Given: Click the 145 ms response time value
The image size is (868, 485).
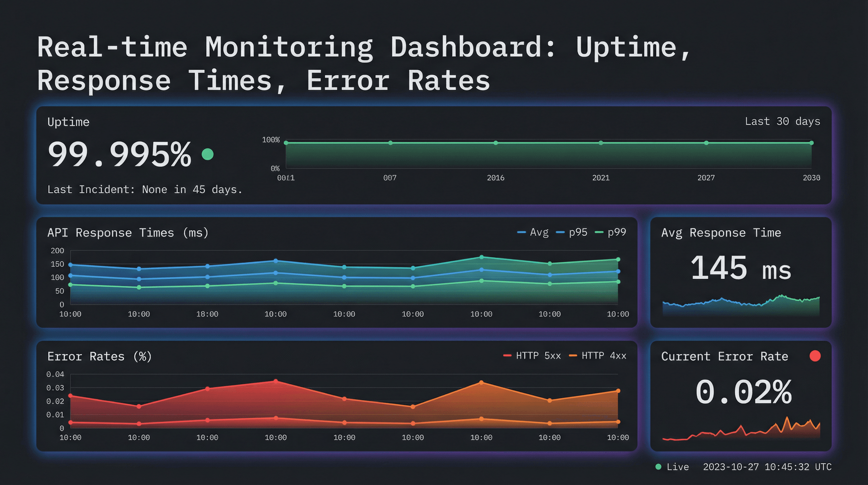Looking at the screenshot, I should pyautogui.click(x=741, y=268).
